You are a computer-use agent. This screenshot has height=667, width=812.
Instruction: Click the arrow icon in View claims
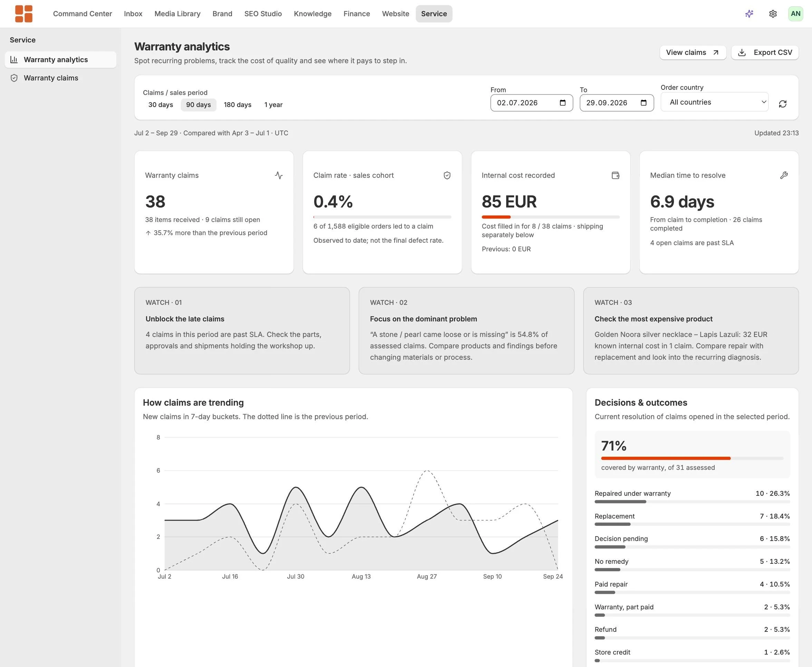tap(716, 52)
